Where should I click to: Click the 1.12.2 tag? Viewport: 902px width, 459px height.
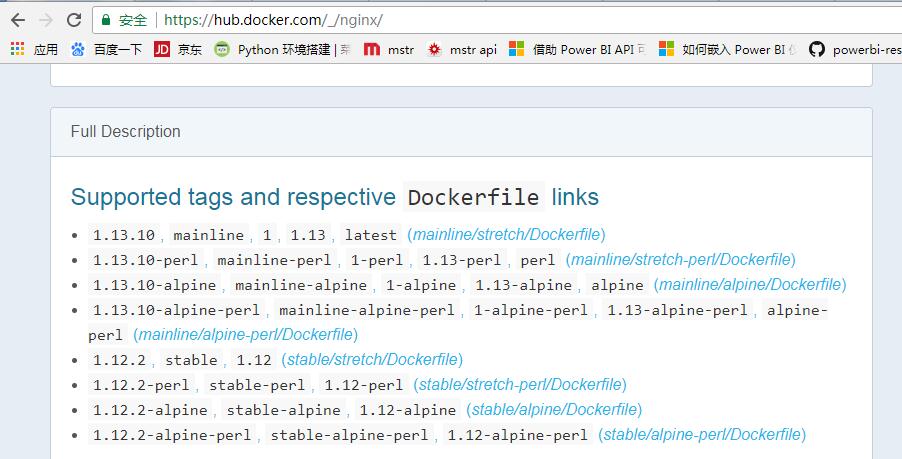tap(119, 361)
